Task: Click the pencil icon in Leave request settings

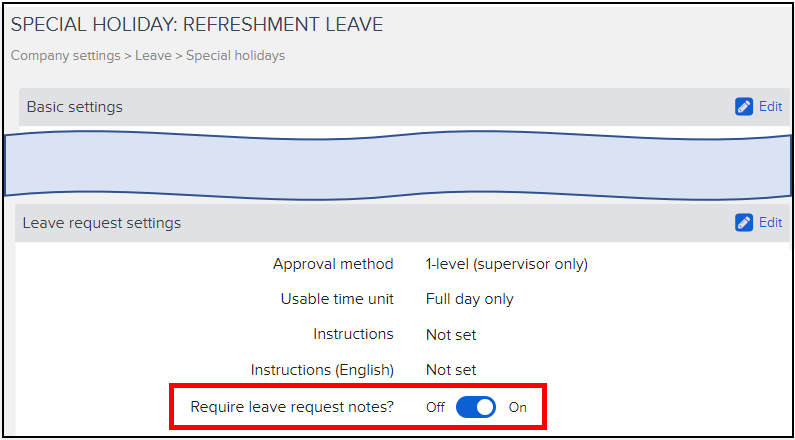Action: point(744,222)
